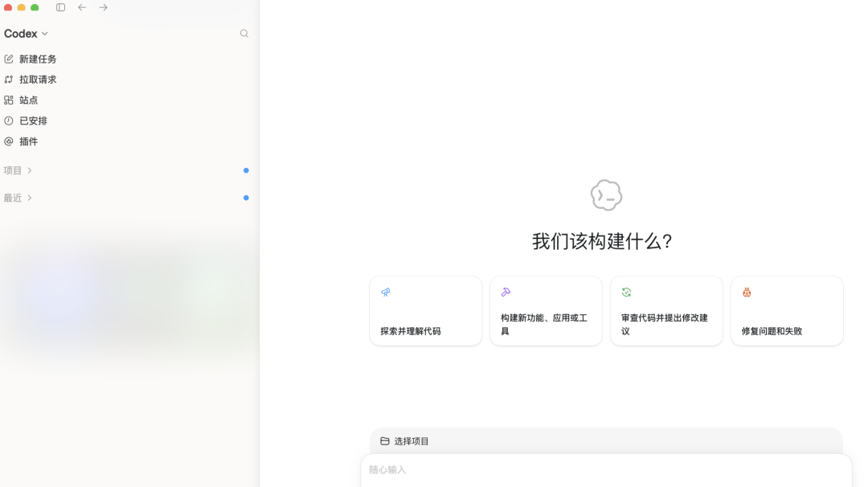Expand the 最近 section chevron

click(x=30, y=198)
